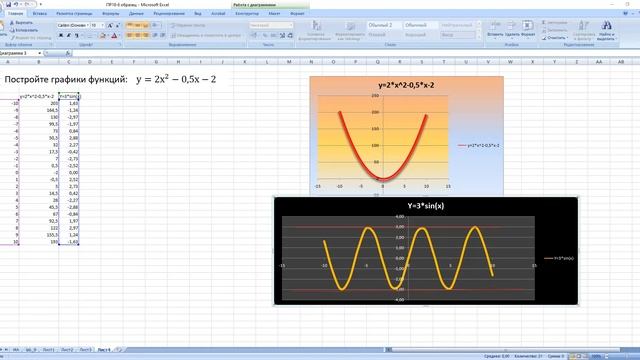640x360 pixels.
Task: Open the number format dropdown
Action: click(x=291, y=25)
